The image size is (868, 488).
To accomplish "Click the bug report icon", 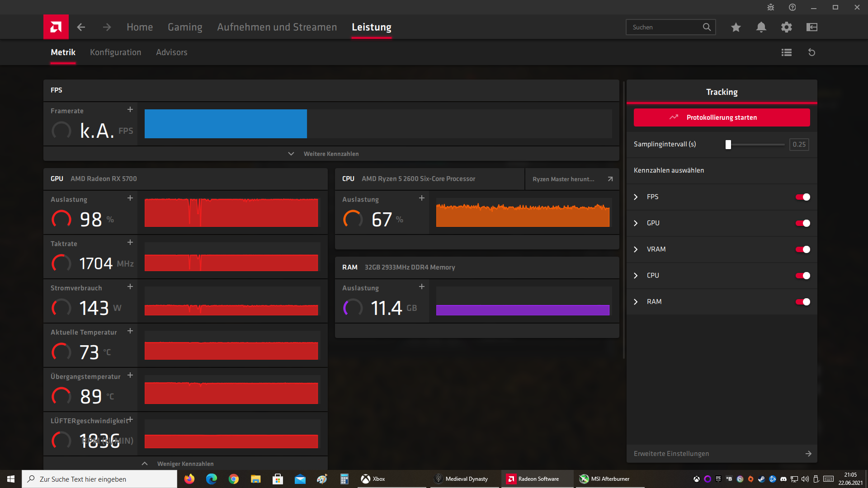I will [771, 7].
